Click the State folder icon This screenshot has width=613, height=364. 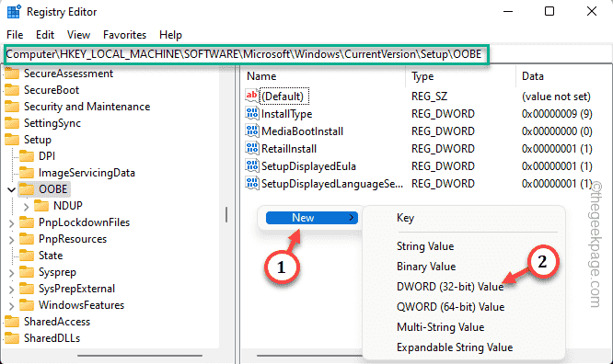coord(27,255)
